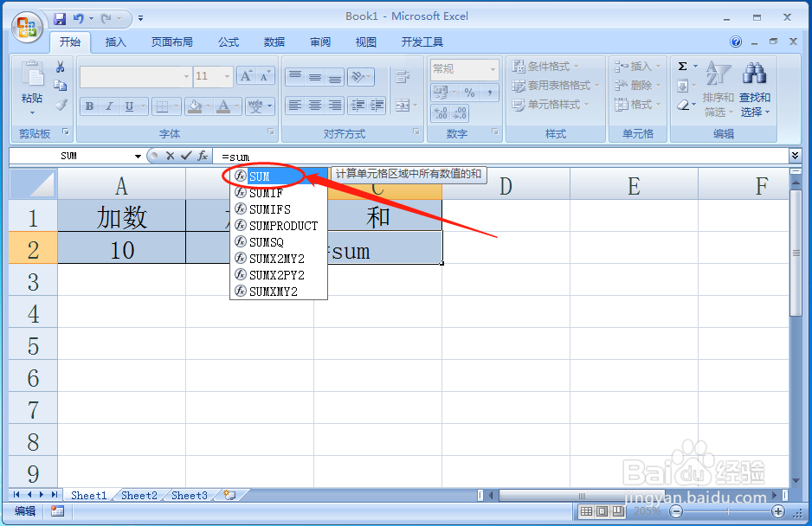Open Format as Table (套用表格格式) menu
The width and height of the screenshot is (812, 526).
[x=556, y=86]
